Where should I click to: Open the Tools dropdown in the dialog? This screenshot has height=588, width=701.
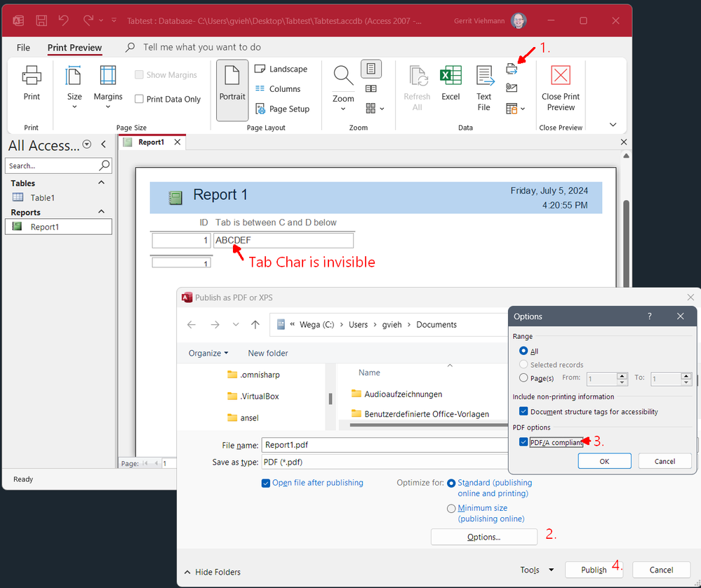(x=536, y=570)
